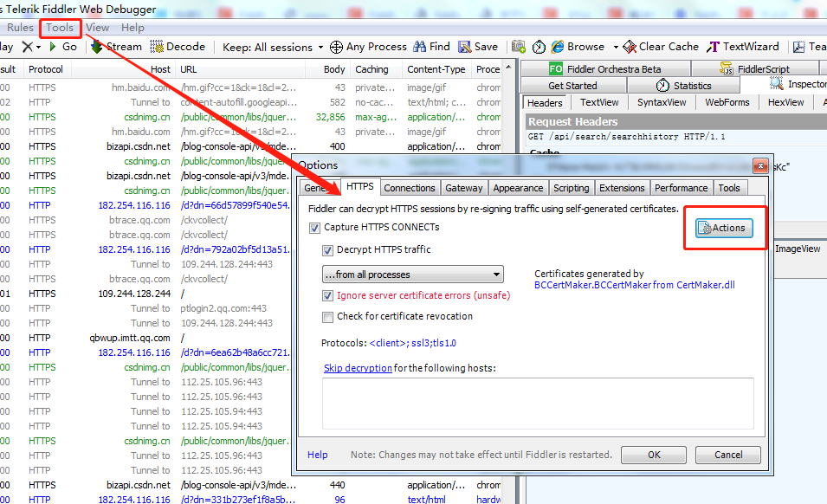Select session with body 32,856
The width and height of the screenshot is (827, 504).
[250, 117]
